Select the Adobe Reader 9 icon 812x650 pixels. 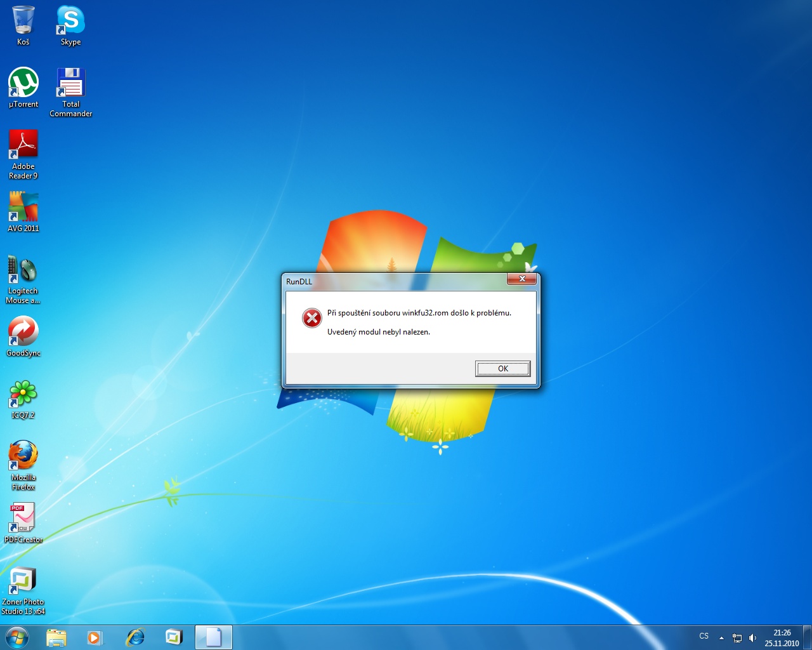click(23, 145)
